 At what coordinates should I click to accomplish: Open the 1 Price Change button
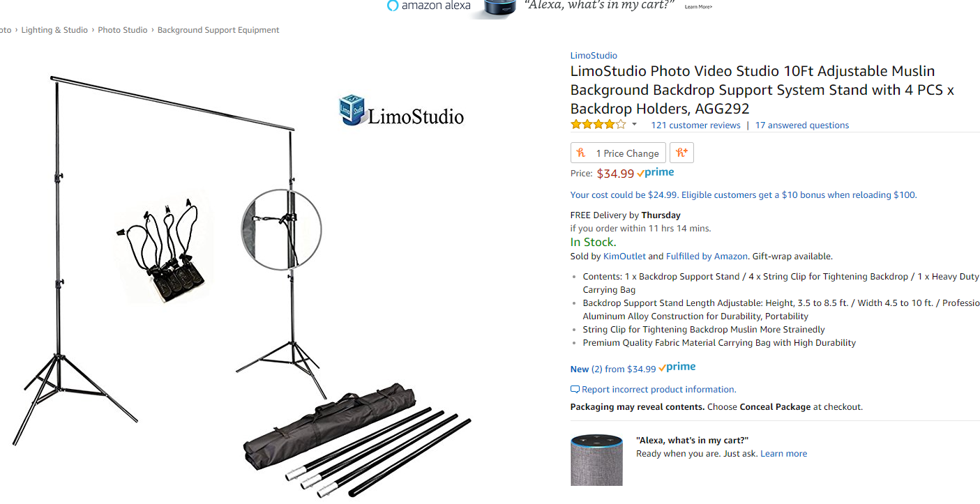point(618,153)
